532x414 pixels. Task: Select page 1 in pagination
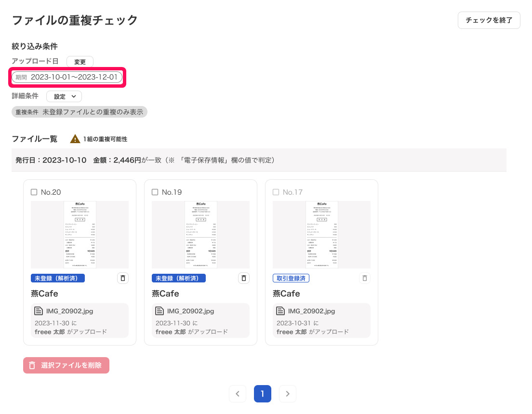(263, 394)
